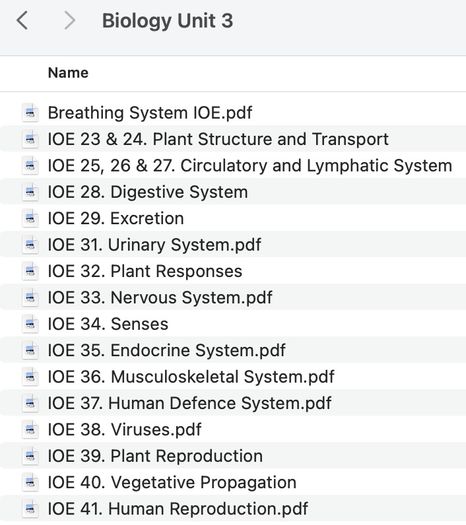Select the IOE 29. Excretion file
Image resolution: width=466 pixels, height=525 pixels.
[x=233, y=218]
